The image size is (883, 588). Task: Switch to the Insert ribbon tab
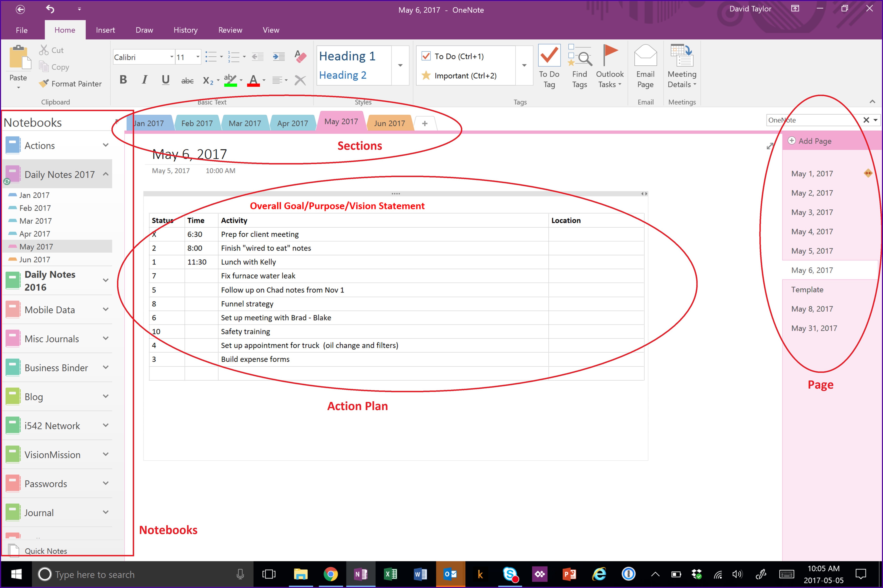pos(105,30)
